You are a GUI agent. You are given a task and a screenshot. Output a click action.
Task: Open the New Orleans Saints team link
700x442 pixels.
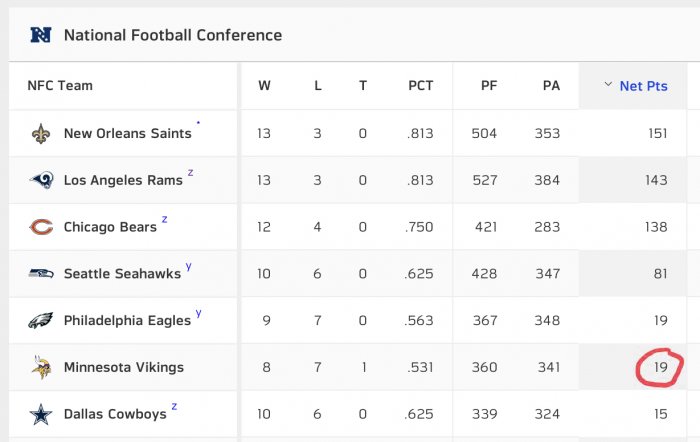pyautogui.click(x=128, y=133)
